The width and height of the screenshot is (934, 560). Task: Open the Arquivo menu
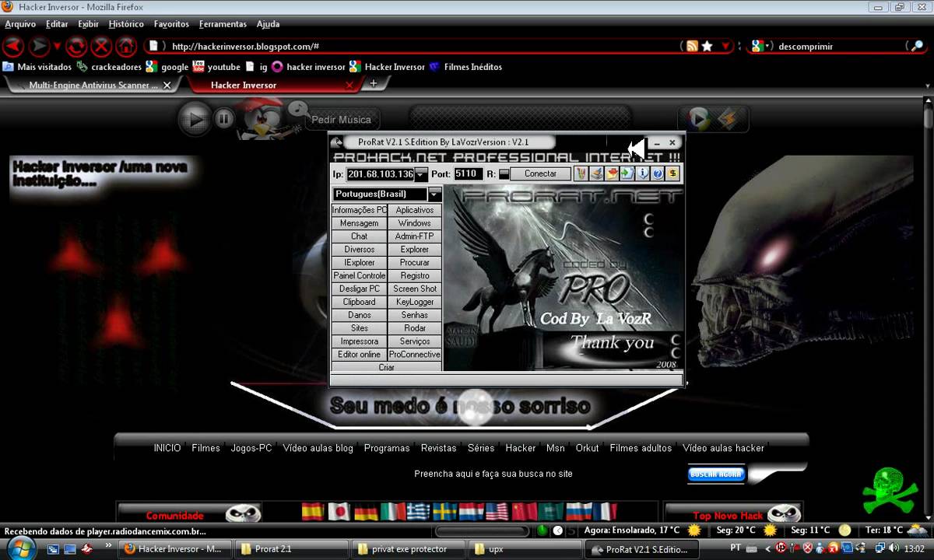pyautogui.click(x=20, y=24)
